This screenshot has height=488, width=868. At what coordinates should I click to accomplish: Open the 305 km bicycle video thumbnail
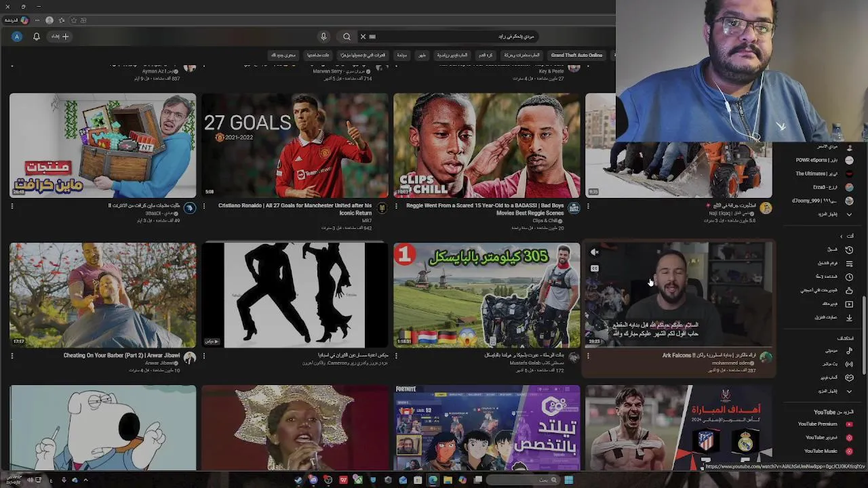pyautogui.click(x=487, y=295)
